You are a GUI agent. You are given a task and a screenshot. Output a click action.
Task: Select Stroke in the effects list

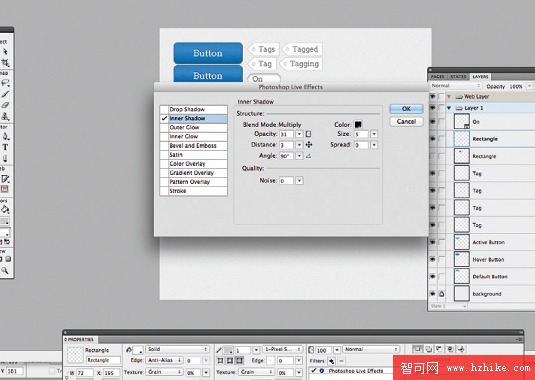pyautogui.click(x=193, y=191)
